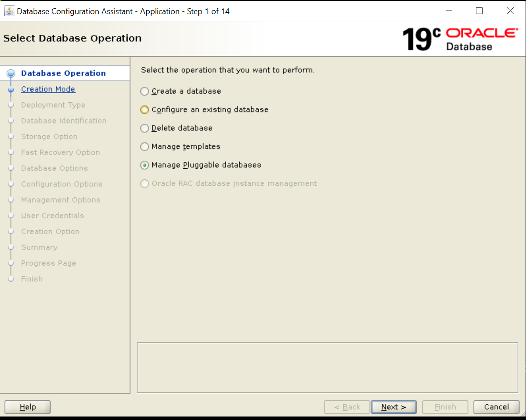
Task: Click the Finish button
Action: coord(445,407)
